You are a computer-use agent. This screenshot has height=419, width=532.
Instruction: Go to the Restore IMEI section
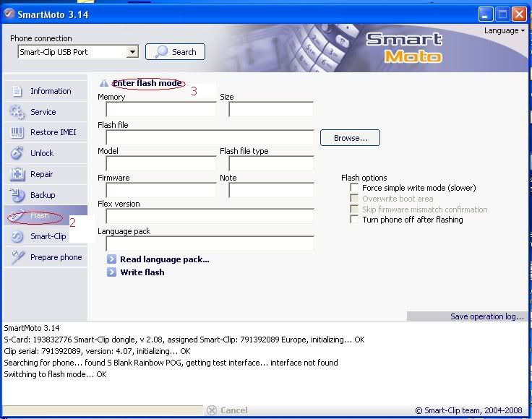tap(45, 132)
